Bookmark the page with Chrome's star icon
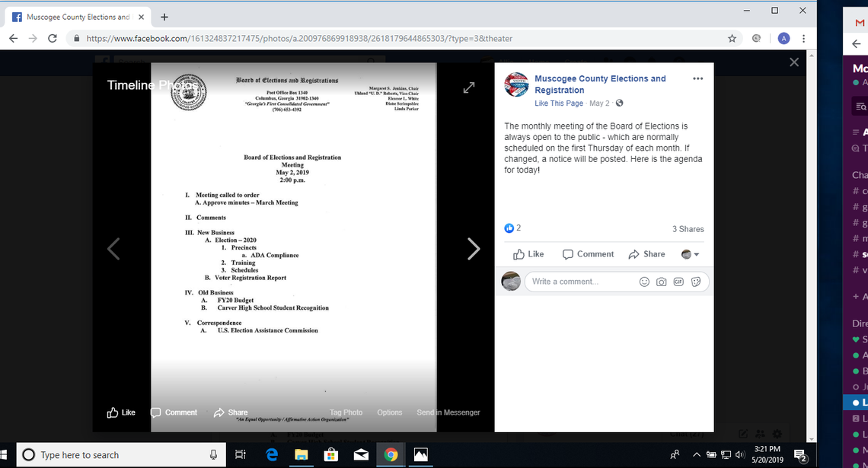The width and height of the screenshot is (868, 468). coord(732,38)
